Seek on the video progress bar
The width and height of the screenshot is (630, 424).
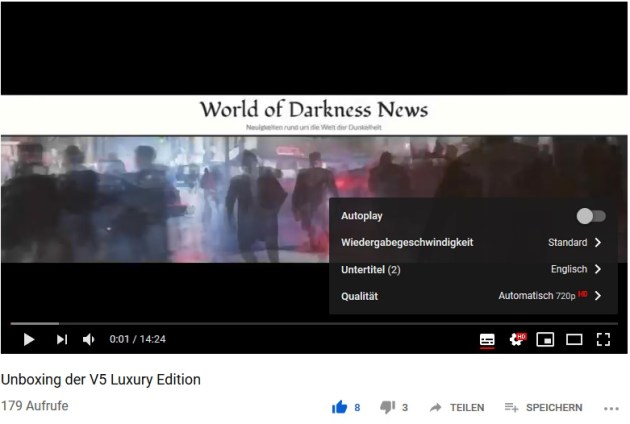click(x=314, y=323)
